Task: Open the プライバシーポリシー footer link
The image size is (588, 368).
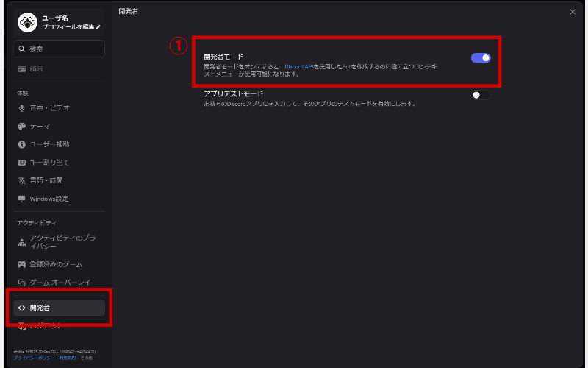Action: [34, 358]
